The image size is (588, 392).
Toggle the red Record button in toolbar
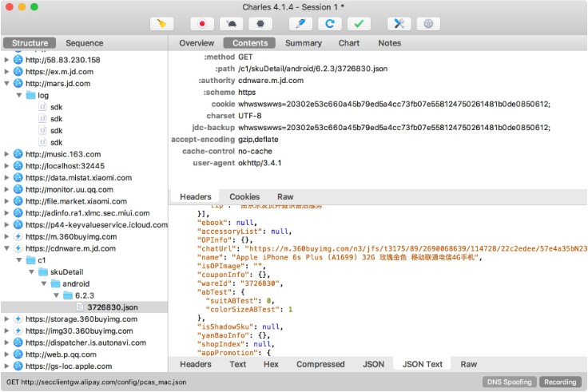pyautogui.click(x=203, y=24)
